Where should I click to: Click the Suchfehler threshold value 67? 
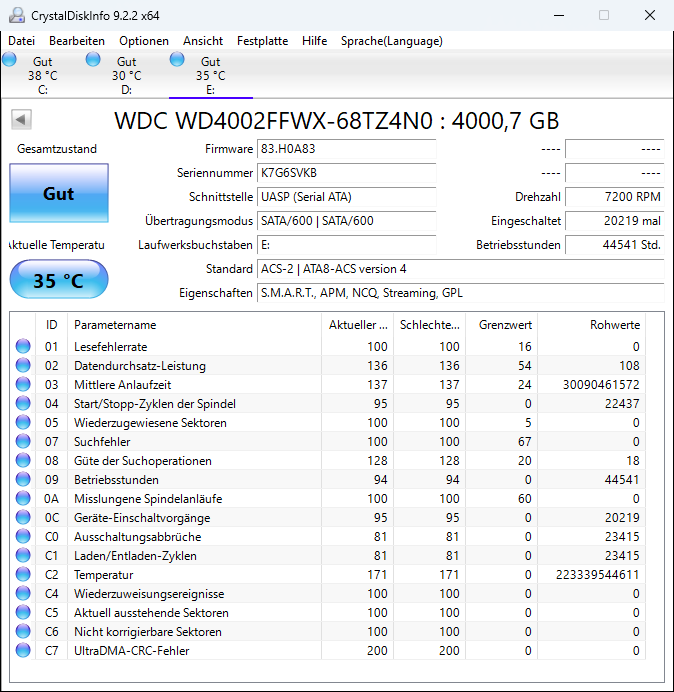[x=524, y=442]
